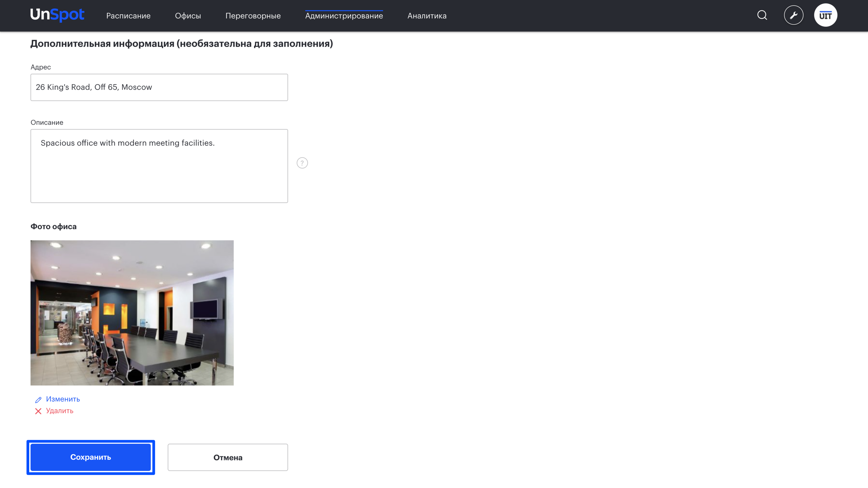Screen dimensions: 868x488
Task: Show the description help question mark
Action: tap(302, 163)
